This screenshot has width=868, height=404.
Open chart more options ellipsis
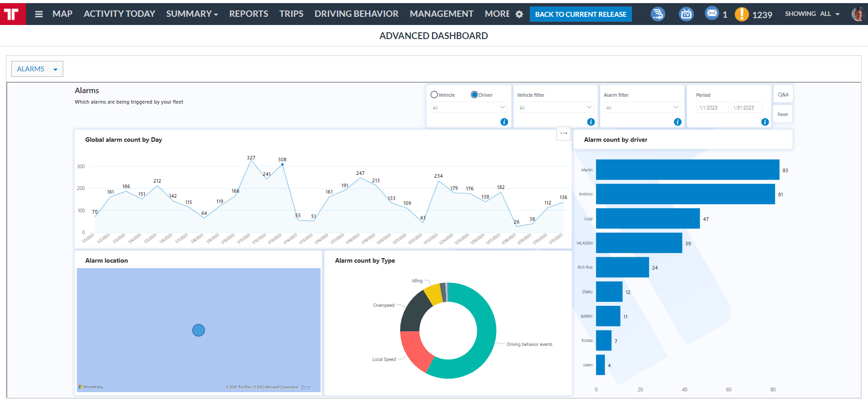563,133
